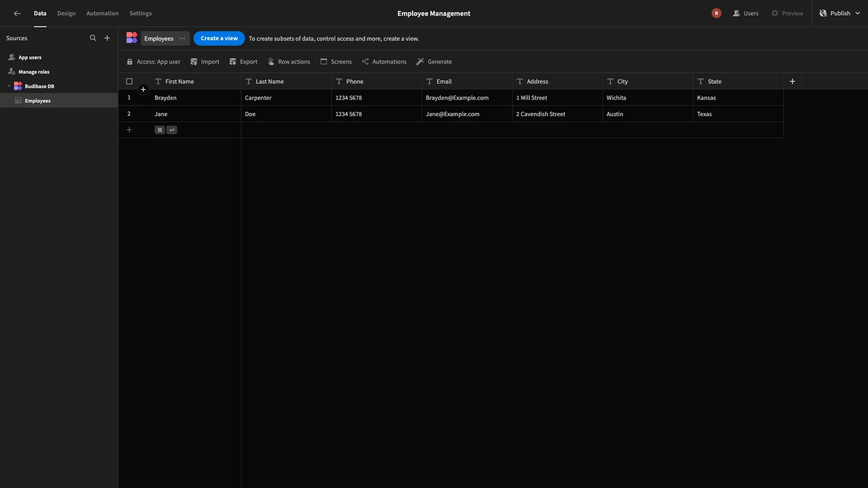Toggle the select all rows checkbox
The height and width of the screenshot is (488, 868).
(129, 82)
